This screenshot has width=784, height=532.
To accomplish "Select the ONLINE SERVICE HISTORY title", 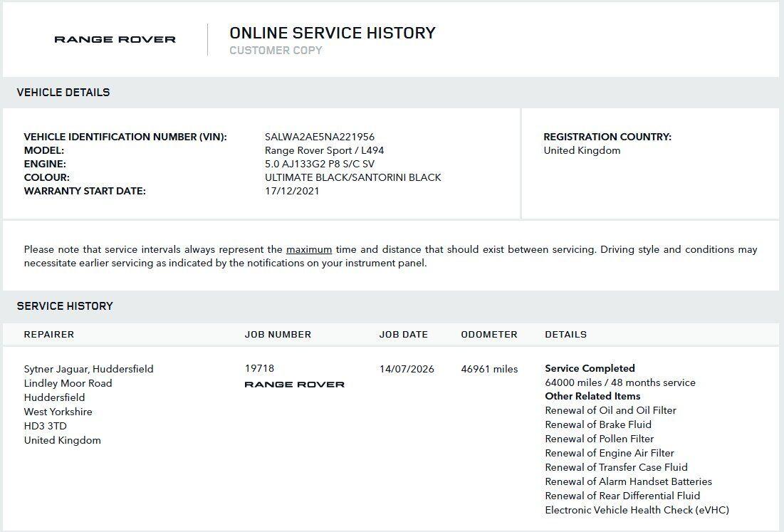I will pyautogui.click(x=333, y=33).
